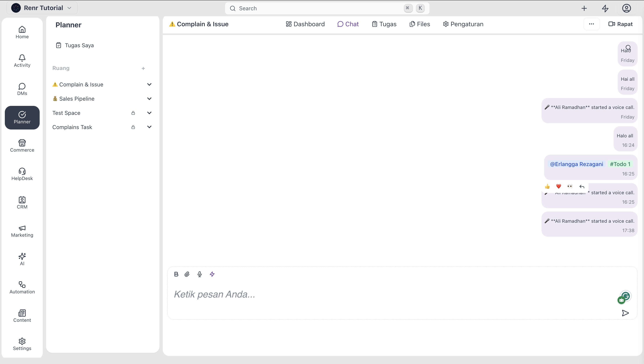Open the three-dots more options menu
Viewport: 644px width, 364px height.
[x=591, y=24]
